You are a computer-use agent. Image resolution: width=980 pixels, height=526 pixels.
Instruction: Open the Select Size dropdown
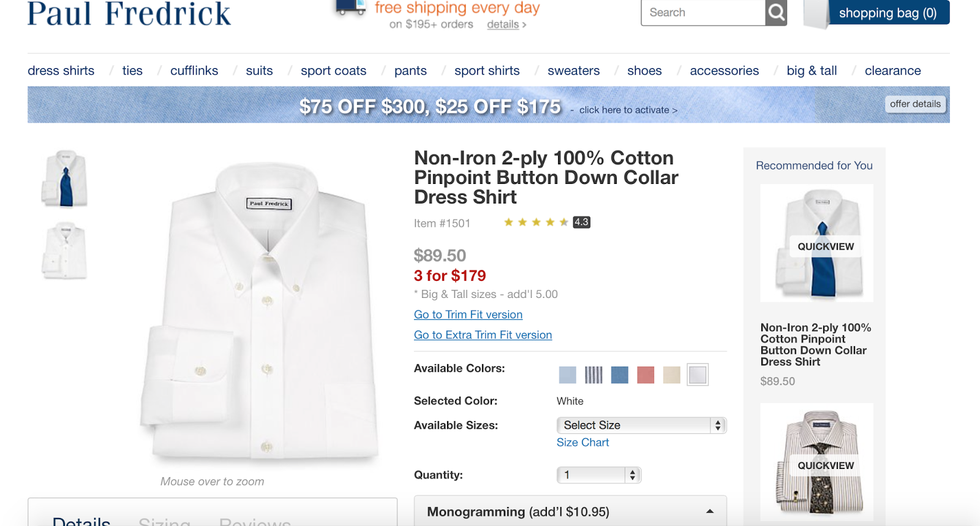(641, 425)
